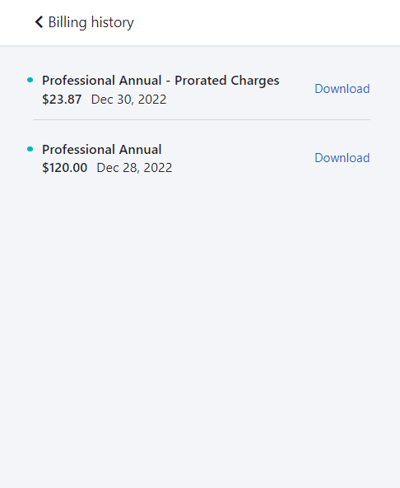Click the back chevron arrow icon
The width and height of the screenshot is (400, 488).
(x=39, y=22)
